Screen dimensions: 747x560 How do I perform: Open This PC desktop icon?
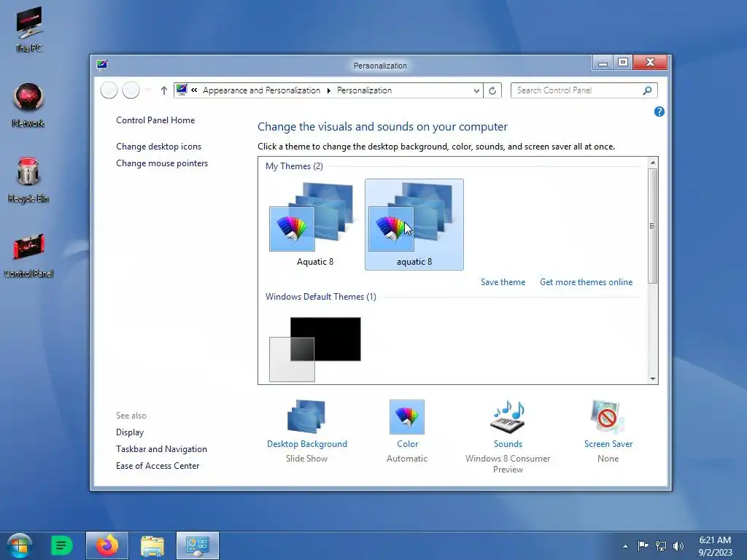(28, 29)
